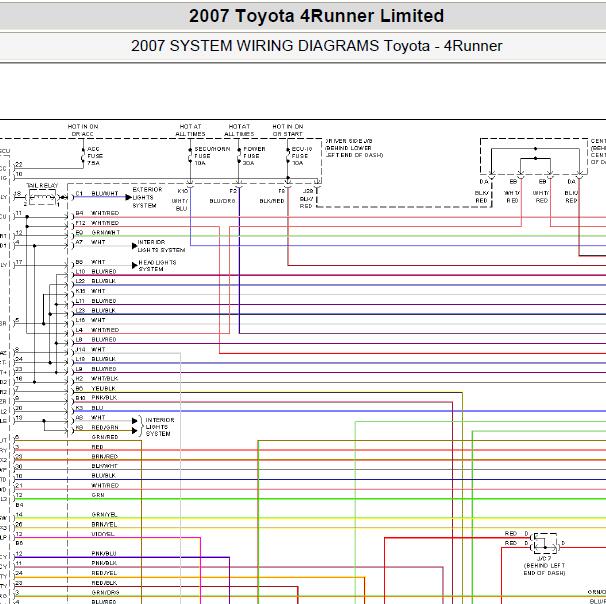This screenshot has width=606, height=604.
Task: Select the L19 BLU/BLK wire label
Action: pos(95,359)
